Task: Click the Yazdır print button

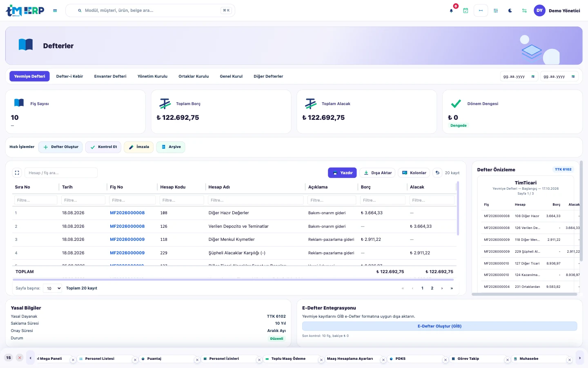Action: click(x=342, y=173)
